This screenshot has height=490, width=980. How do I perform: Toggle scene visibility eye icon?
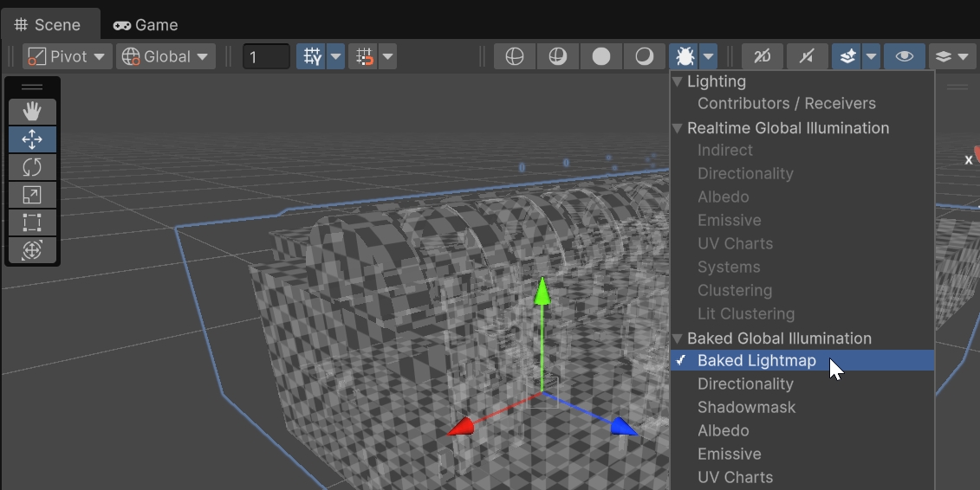pos(904,57)
